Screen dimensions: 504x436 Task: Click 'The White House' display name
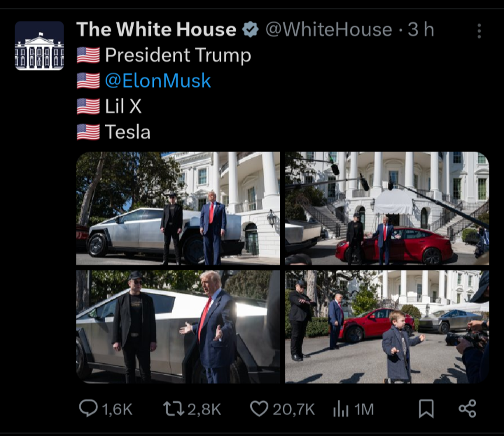click(156, 29)
